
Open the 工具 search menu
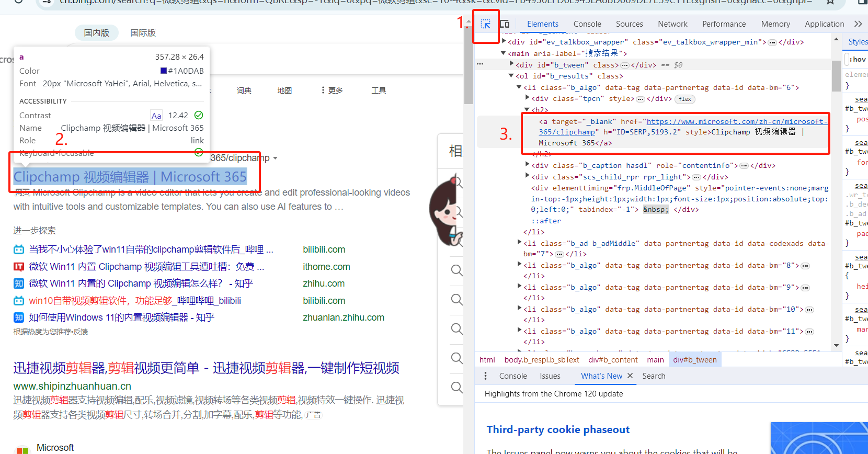(379, 90)
